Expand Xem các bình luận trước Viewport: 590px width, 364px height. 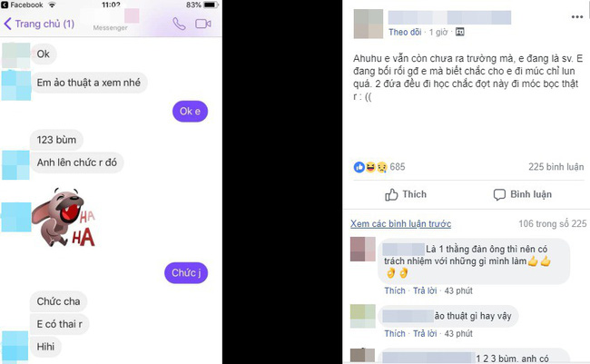point(400,224)
